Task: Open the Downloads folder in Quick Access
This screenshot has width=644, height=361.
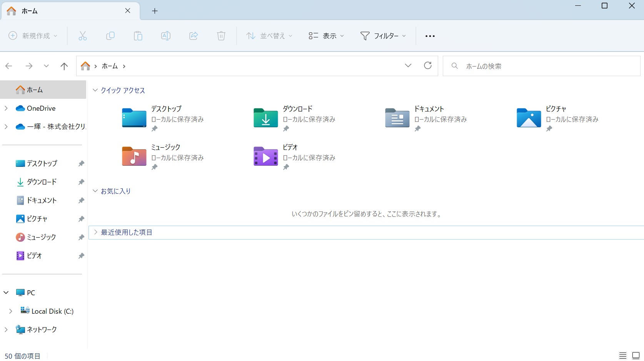Action: [x=266, y=118]
